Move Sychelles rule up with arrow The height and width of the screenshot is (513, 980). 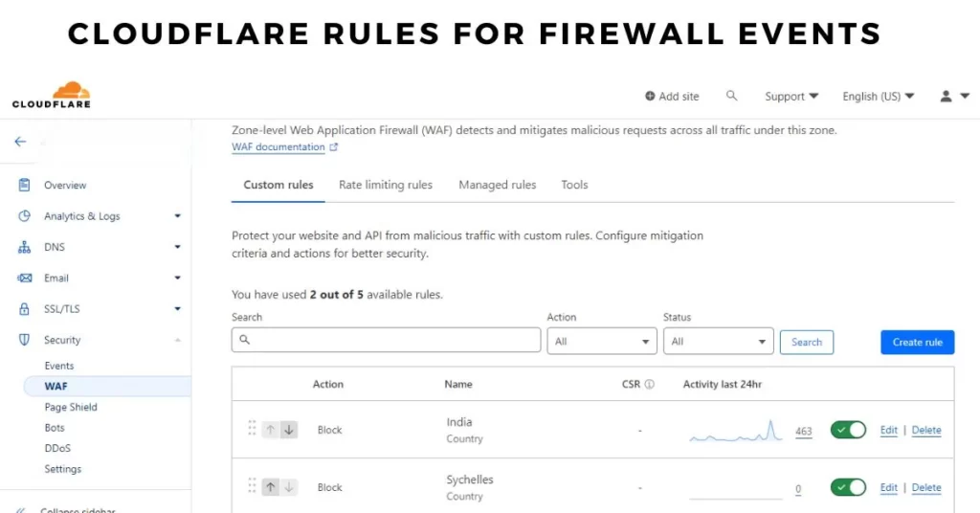[x=270, y=487]
